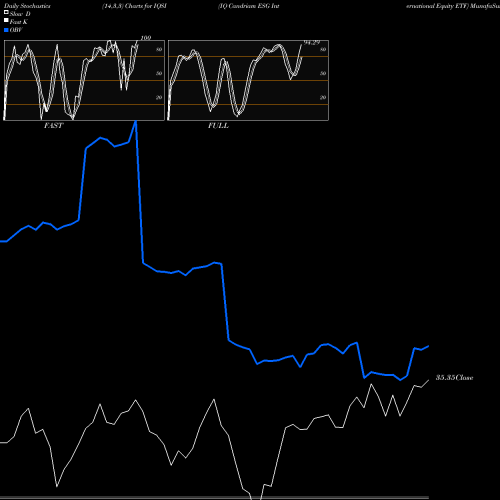Click the '50' axis label in FAST chart
This screenshot has height=500, width=500.
pos(159,73)
